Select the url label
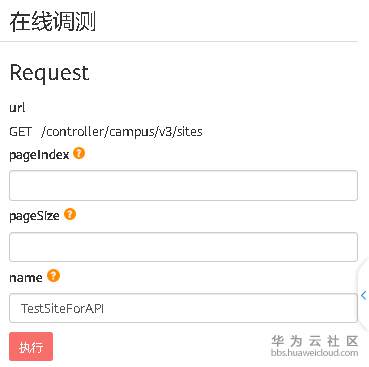369x367 pixels. pyautogui.click(x=17, y=108)
